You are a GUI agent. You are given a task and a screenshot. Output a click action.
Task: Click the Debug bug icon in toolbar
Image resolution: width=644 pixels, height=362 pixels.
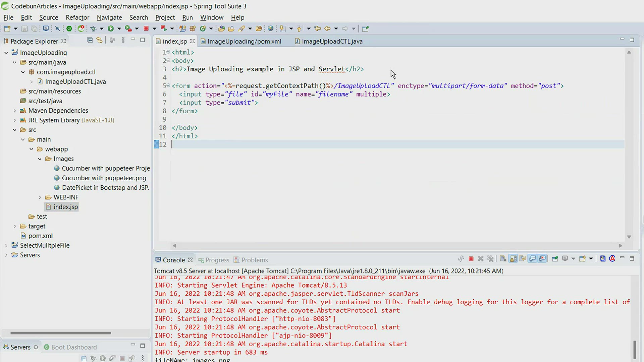[93, 29]
